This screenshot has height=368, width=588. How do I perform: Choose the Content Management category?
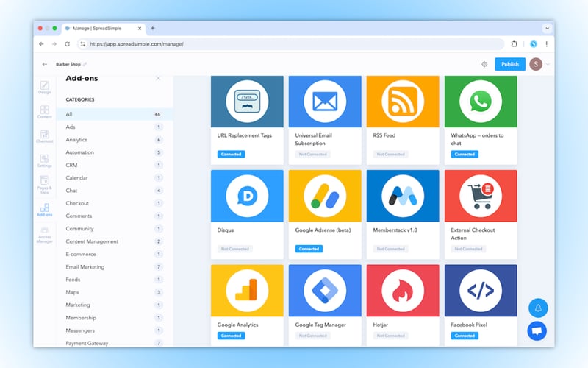(115, 241)
